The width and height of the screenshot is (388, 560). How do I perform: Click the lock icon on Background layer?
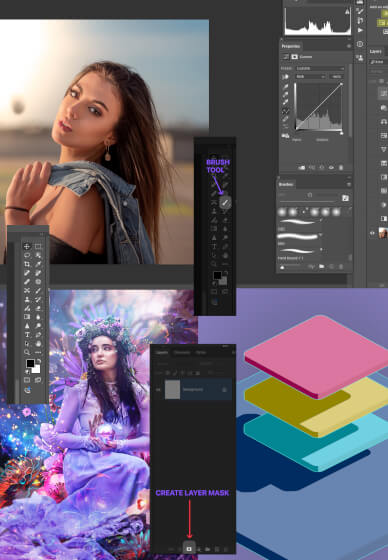224,389
